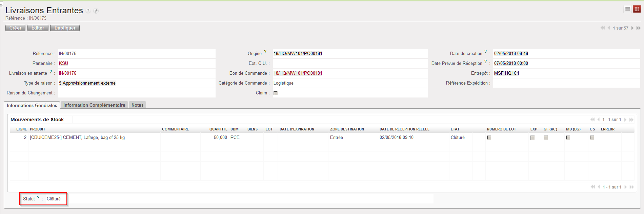Click Origine field value 18/HQ/MW101/PO00181

[350, 53]
